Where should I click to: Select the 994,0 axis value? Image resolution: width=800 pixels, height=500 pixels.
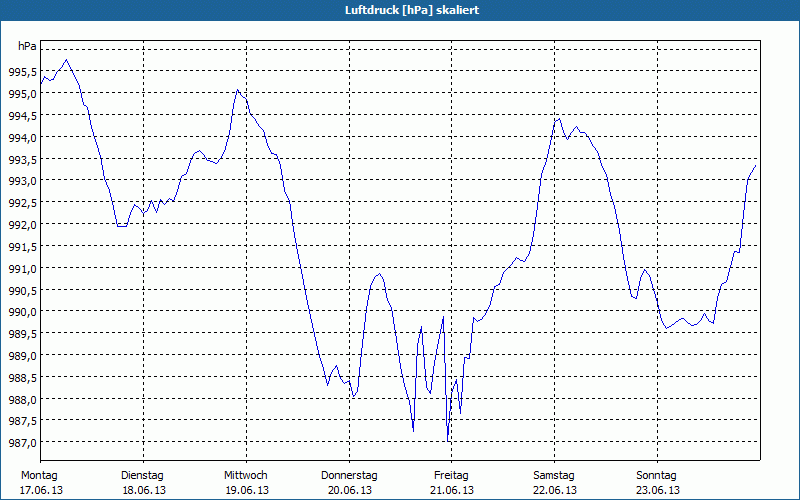pyautogui.click(x=22, y=138)
